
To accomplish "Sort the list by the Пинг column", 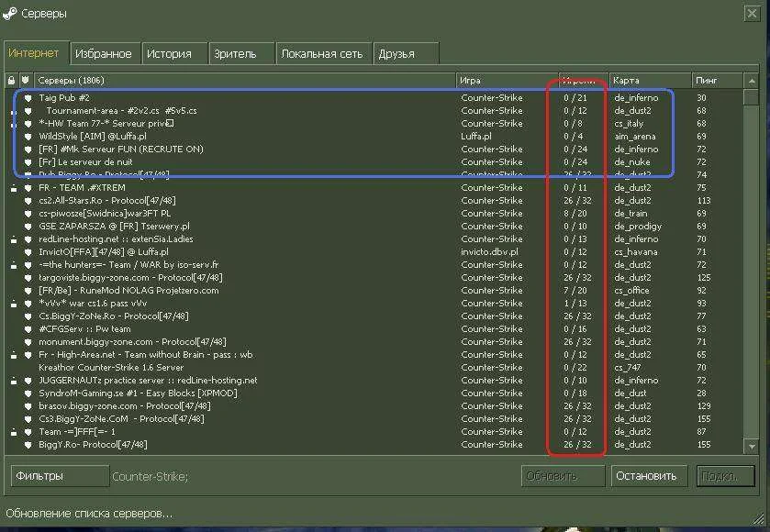I will pyautogui.click(x=717, y=80).
